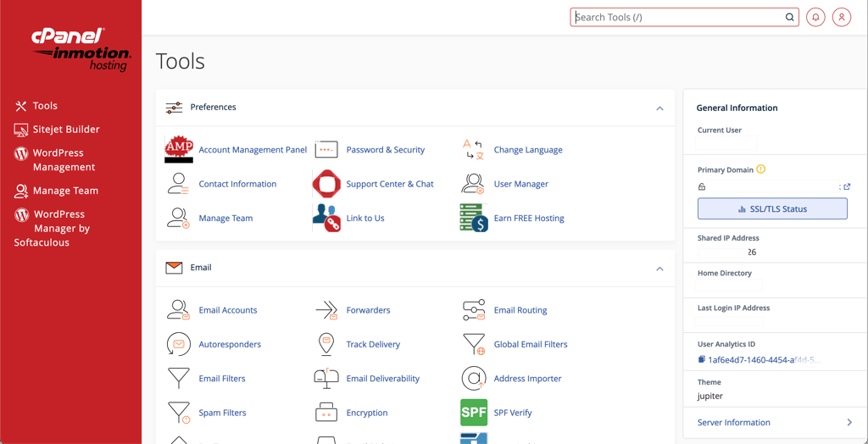Open the Contact Information link
This screenshot has height=444, width=868.
pyautogui.click(x=237, y=184)
